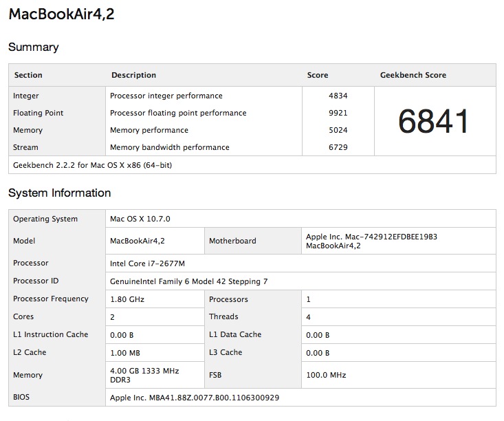The image size is (504, 421).
Task: Click the BIOS label
Action: coord(21,397)
